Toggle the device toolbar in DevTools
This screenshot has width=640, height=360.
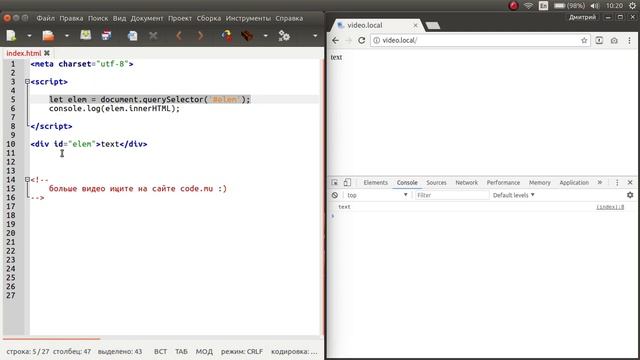click(347, 182)
